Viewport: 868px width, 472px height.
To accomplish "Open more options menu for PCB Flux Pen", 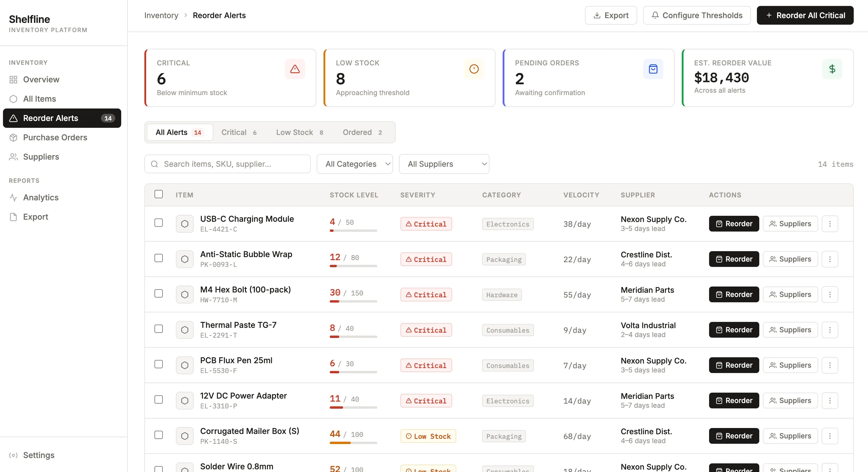I will (830, 366).
